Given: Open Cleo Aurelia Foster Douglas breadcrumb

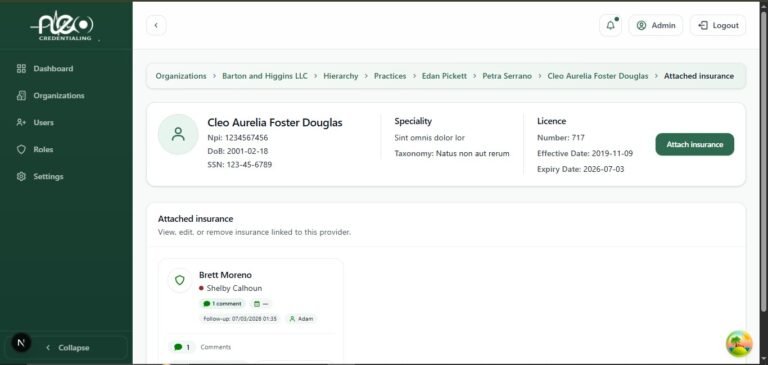Looking at the screenshot, I should pyautogui.click(x=598, y=76).
